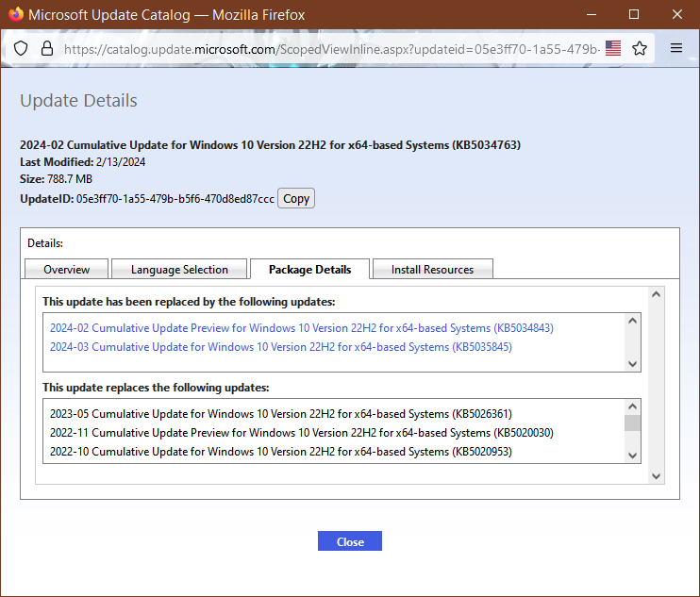Click the blue Close button
The width and height of the screenshot is (700, 597).
click(x=350, y=541)
